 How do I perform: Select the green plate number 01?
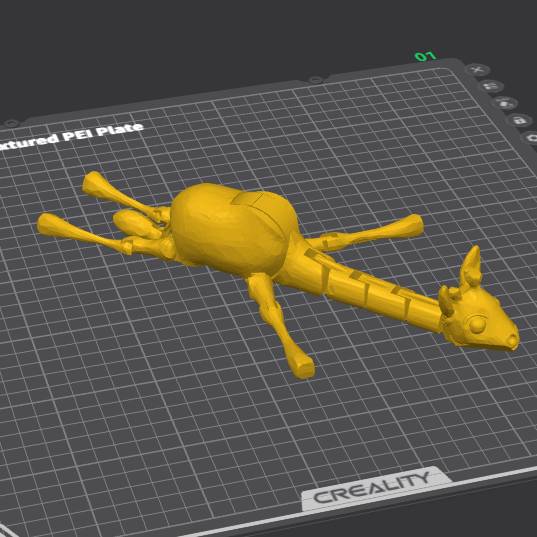[x=425, y=56]
